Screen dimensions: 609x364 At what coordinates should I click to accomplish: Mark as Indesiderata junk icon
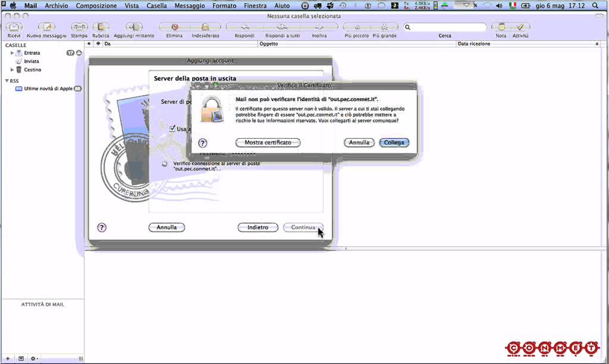[205, 27]
